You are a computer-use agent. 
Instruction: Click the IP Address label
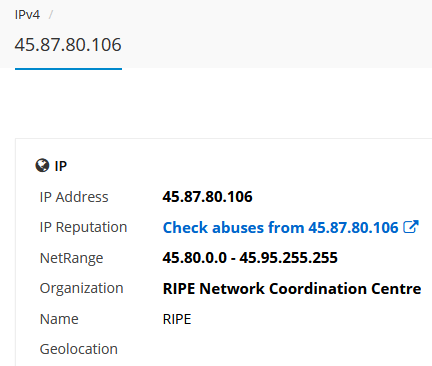(x=74, y=197)
